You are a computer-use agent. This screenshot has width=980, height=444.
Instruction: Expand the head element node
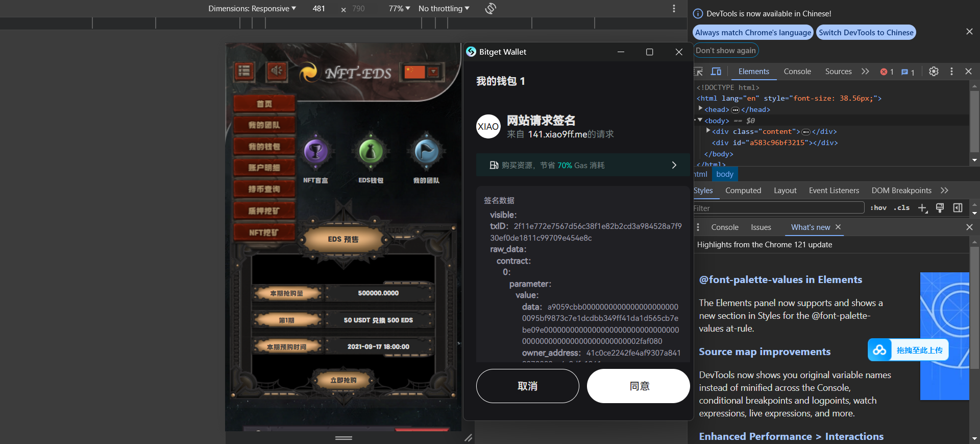tap(701, 108)
